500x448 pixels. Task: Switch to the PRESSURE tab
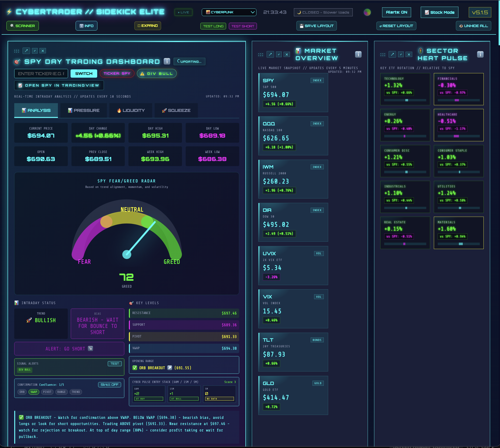pos(84,110)
